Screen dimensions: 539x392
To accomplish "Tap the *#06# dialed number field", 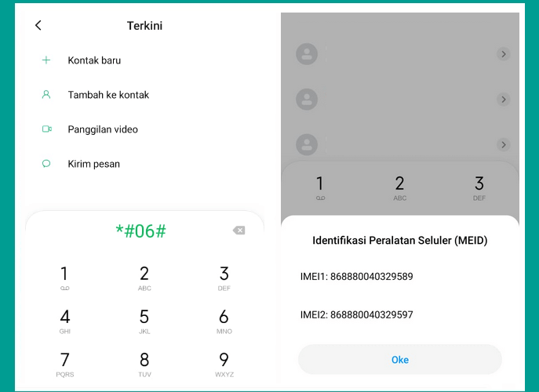I will click(x=141, y=230).
